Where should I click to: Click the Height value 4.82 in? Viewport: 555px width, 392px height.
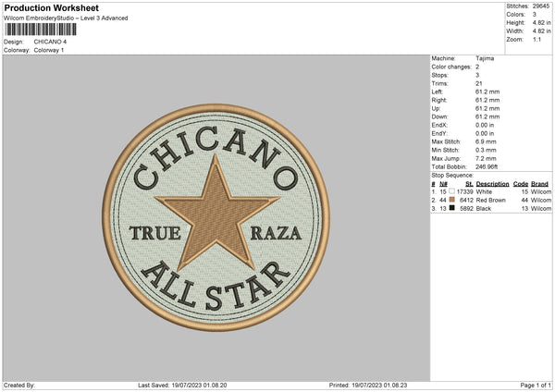541,22
